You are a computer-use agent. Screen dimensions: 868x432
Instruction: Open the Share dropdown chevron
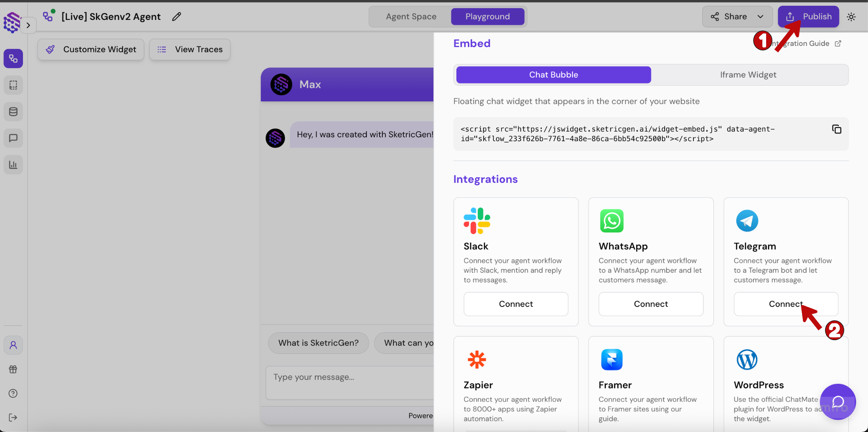(760, 16)
